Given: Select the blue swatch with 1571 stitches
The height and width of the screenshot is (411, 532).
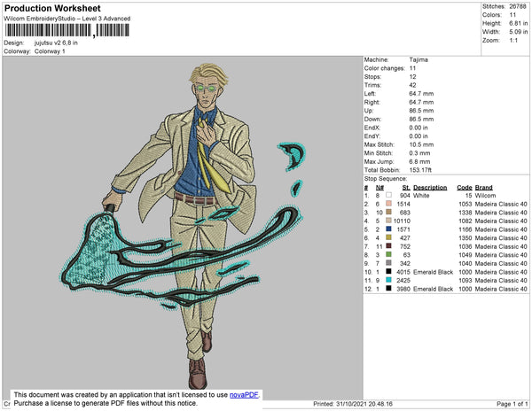Looking at the screenshot, I should (x=389, y=229).
